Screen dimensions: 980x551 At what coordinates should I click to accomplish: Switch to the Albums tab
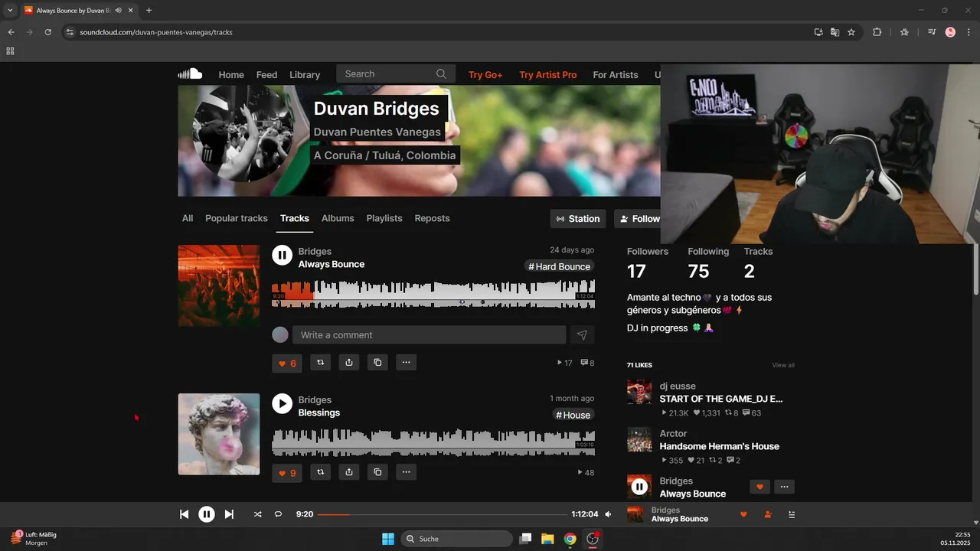tap(338, 218)
